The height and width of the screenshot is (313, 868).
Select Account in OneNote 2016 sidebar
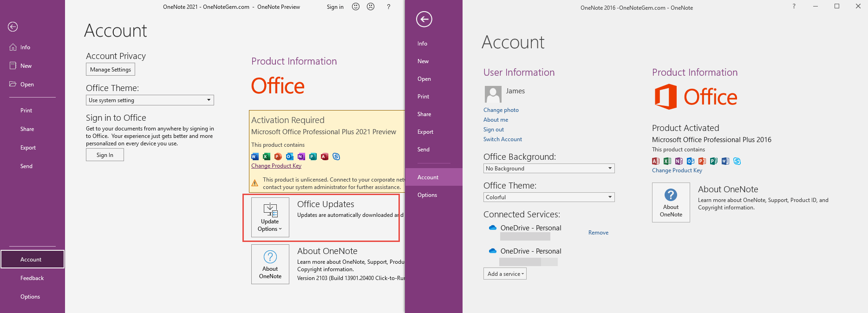coord(434,177)
